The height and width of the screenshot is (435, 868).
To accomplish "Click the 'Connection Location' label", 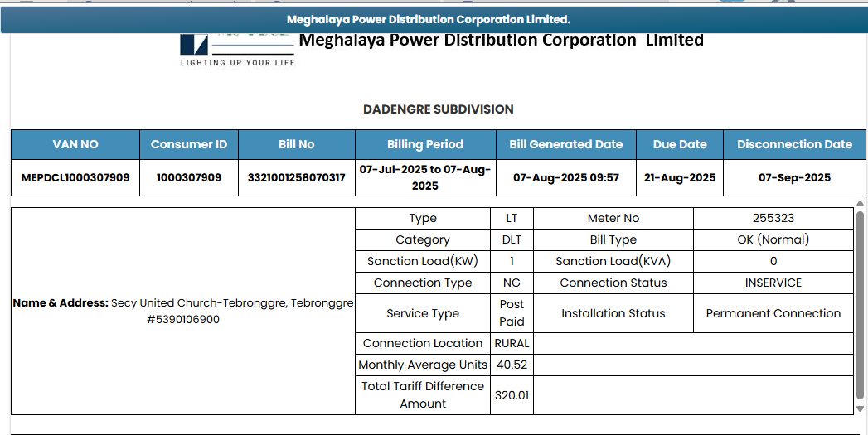I will (423, 343).
